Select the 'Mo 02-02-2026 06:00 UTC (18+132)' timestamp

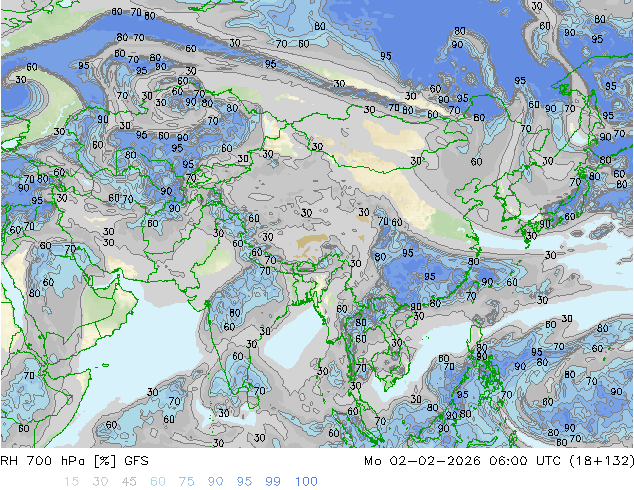point(499,461)
